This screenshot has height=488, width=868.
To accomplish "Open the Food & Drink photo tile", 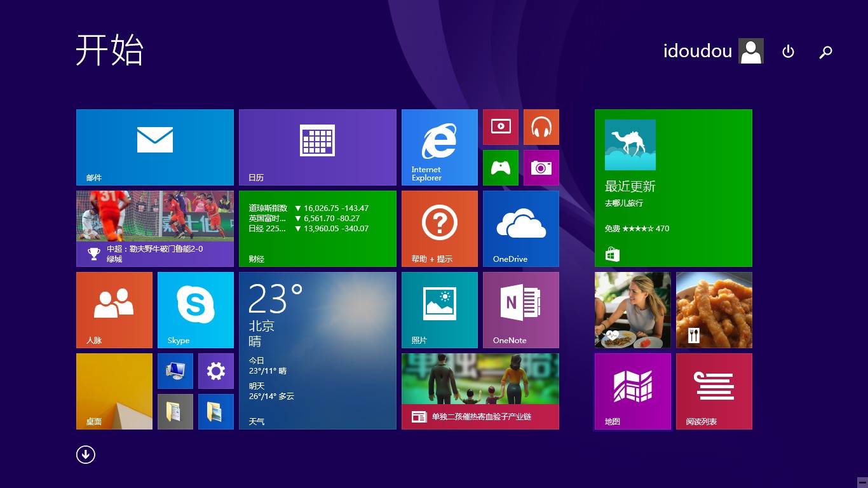I will point(714,309).
